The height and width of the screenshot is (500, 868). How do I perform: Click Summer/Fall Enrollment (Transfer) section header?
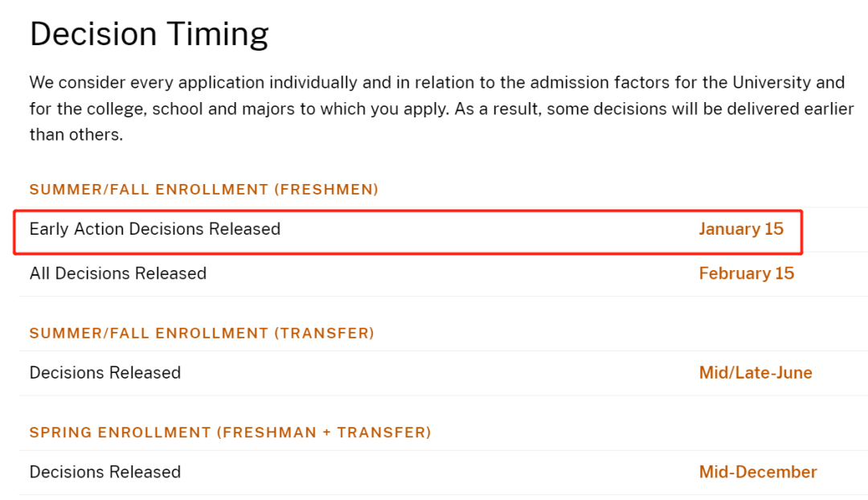click(202, 334)
